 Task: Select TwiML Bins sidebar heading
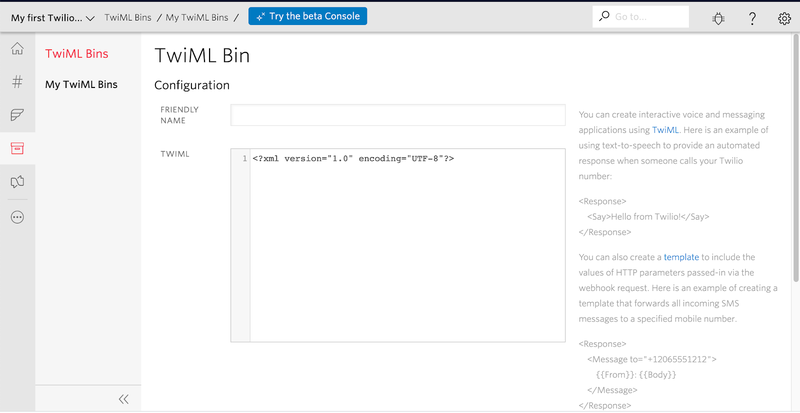pos(77,54)
